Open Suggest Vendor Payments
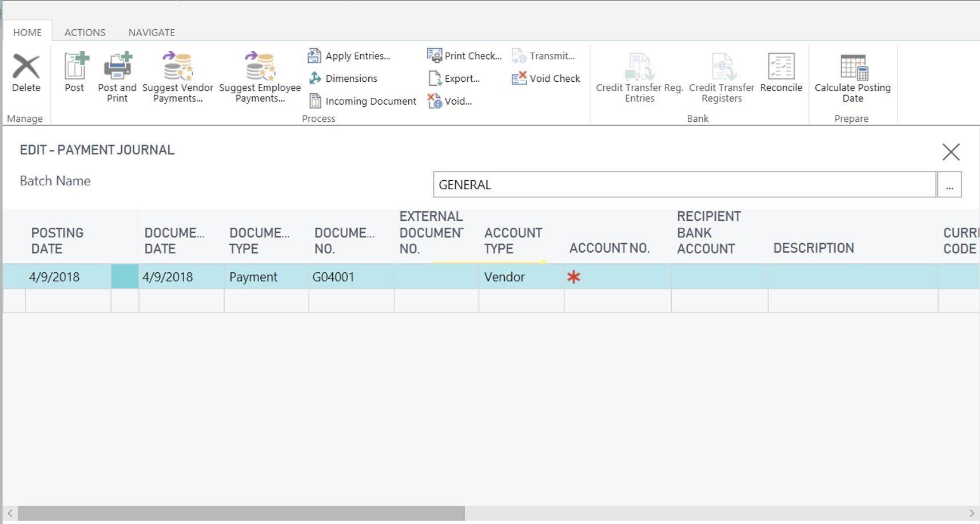Image resolution: width=980 pixels, height=524 pixels. coord(177,72)
